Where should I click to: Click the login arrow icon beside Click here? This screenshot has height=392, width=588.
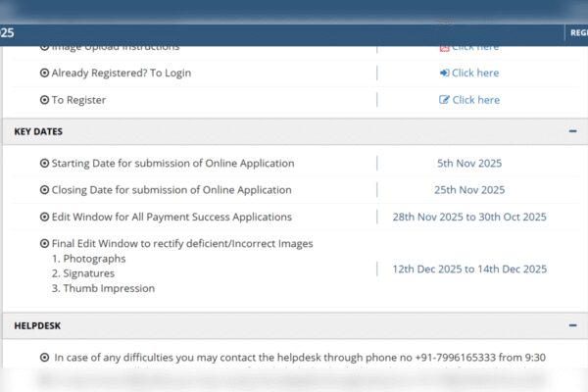(444, 73)
